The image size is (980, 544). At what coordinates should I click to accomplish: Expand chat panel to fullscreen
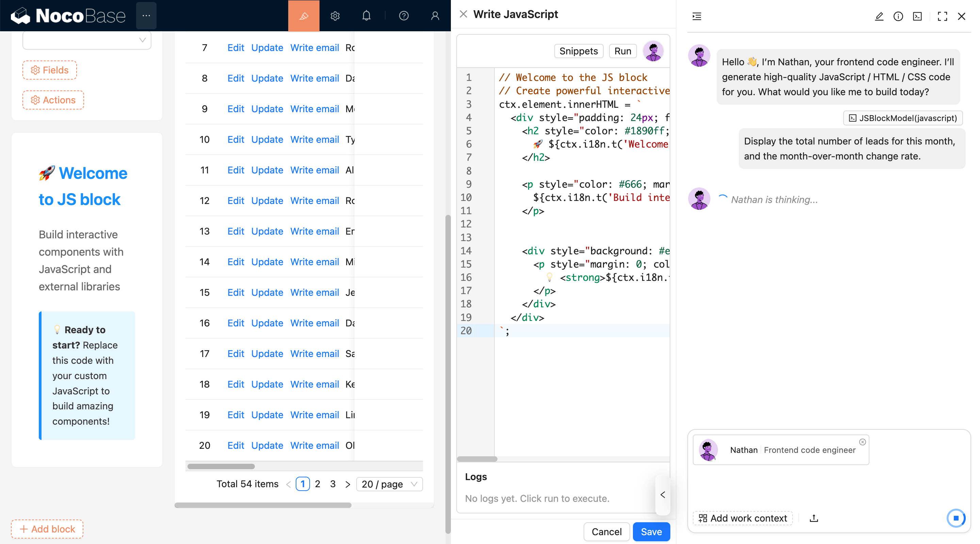pos(942,16)
